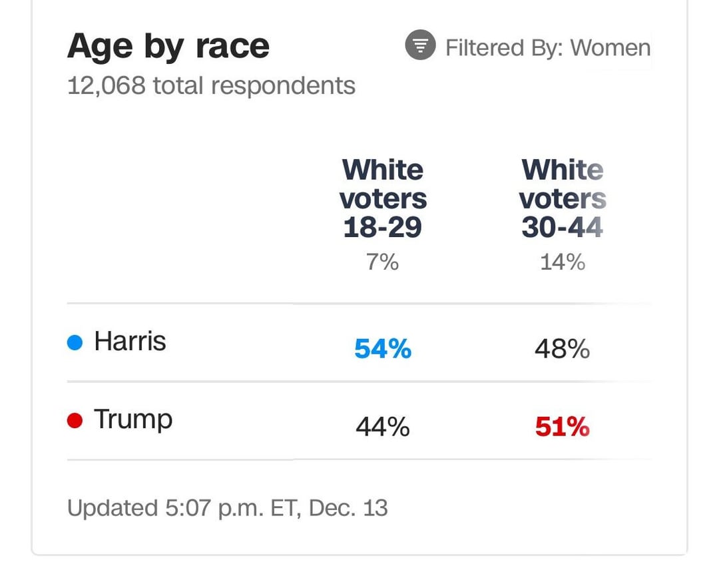Click Trump 51% value for ages 30-44
This screenshot has width=719, height=588.
562,427
